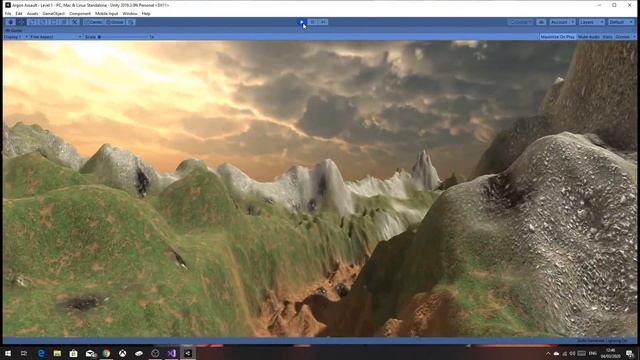Open the custom editor tools button

[x=75, y=22]
